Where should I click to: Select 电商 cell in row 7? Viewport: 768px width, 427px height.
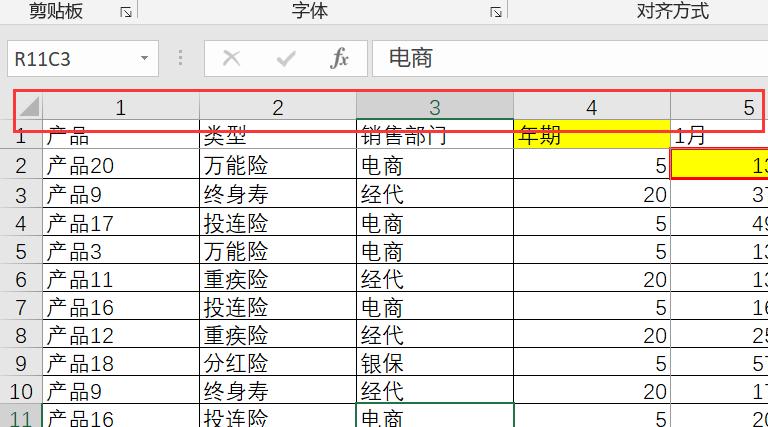435,307
